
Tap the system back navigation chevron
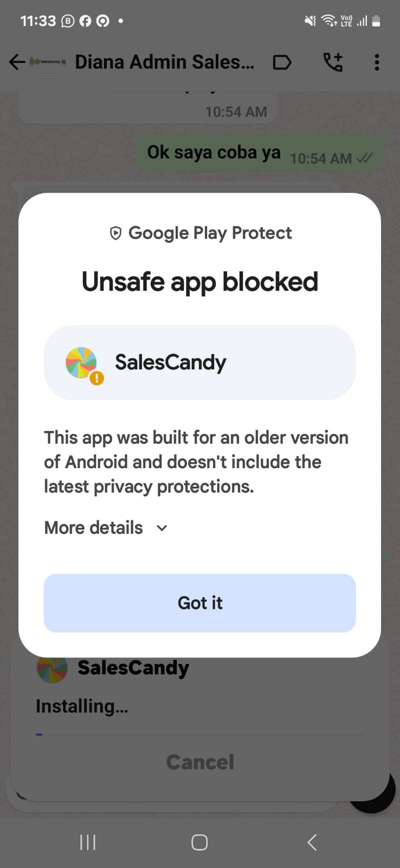pos(312,843)
